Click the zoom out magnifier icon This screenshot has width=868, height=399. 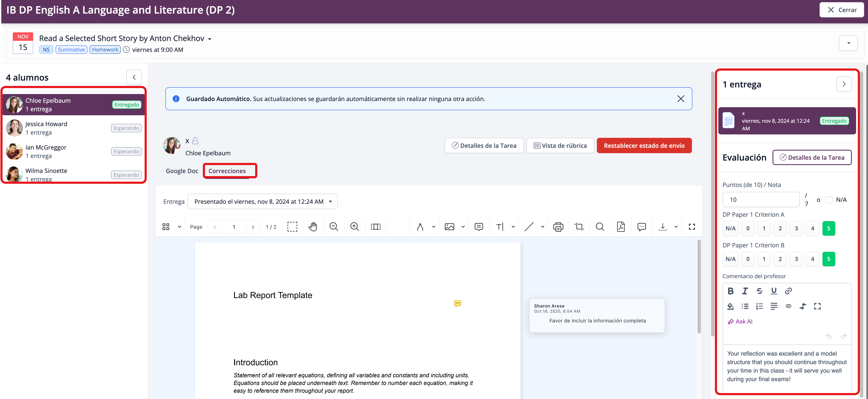(334, 227)
